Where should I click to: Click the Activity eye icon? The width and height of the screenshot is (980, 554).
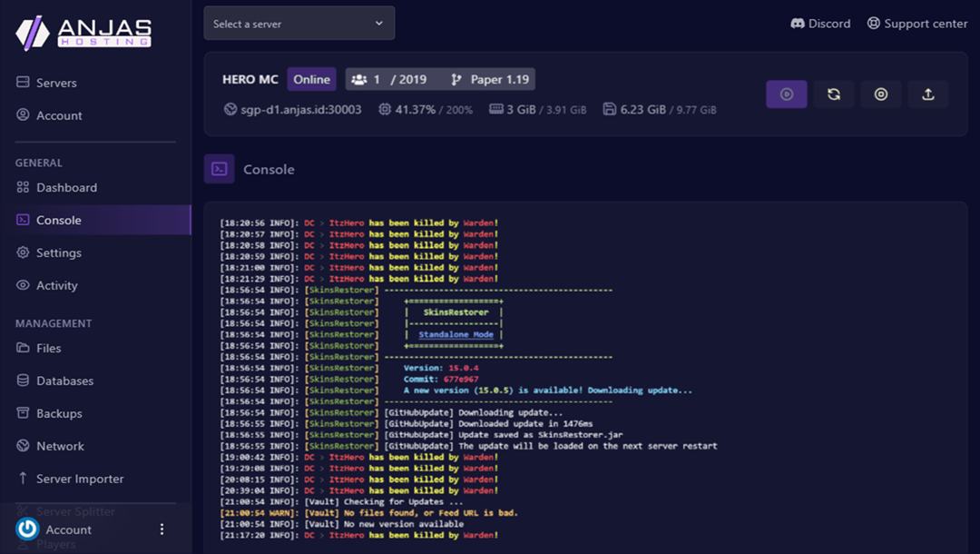[23, 284]
